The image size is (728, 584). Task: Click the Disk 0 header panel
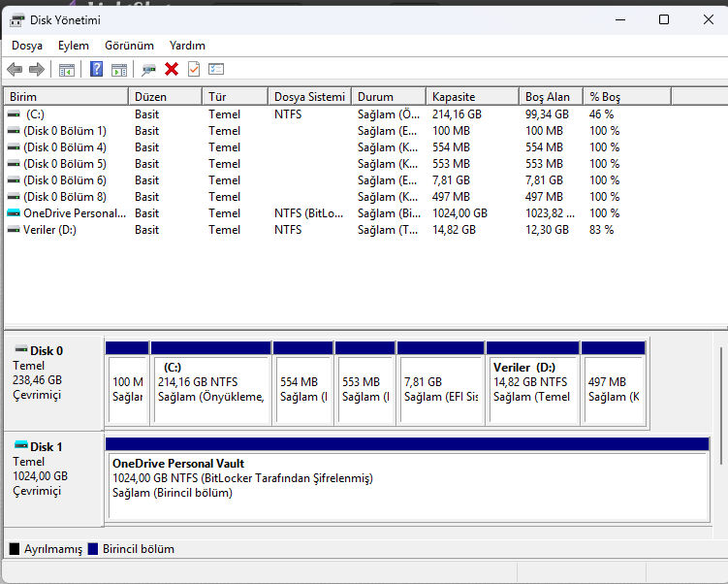(53, 383)
